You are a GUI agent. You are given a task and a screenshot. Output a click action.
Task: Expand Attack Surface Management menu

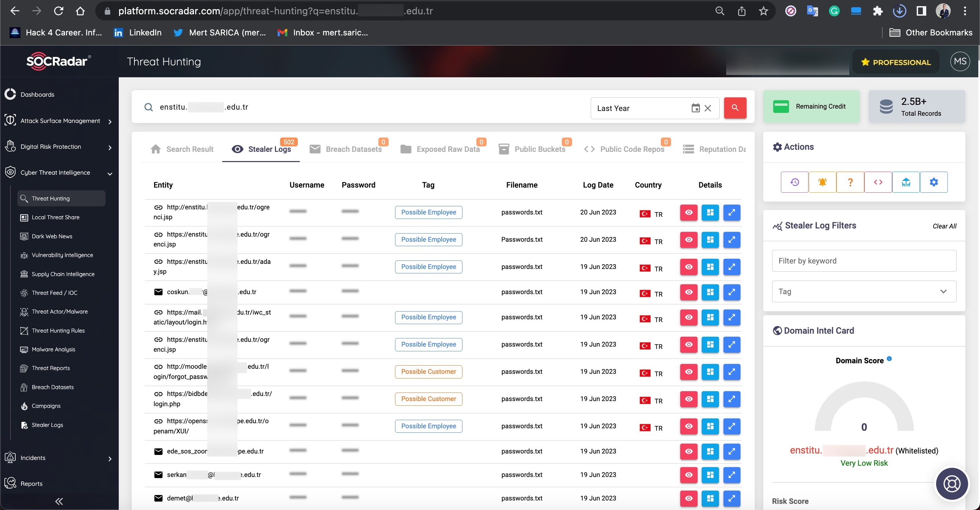pos(59,121)
